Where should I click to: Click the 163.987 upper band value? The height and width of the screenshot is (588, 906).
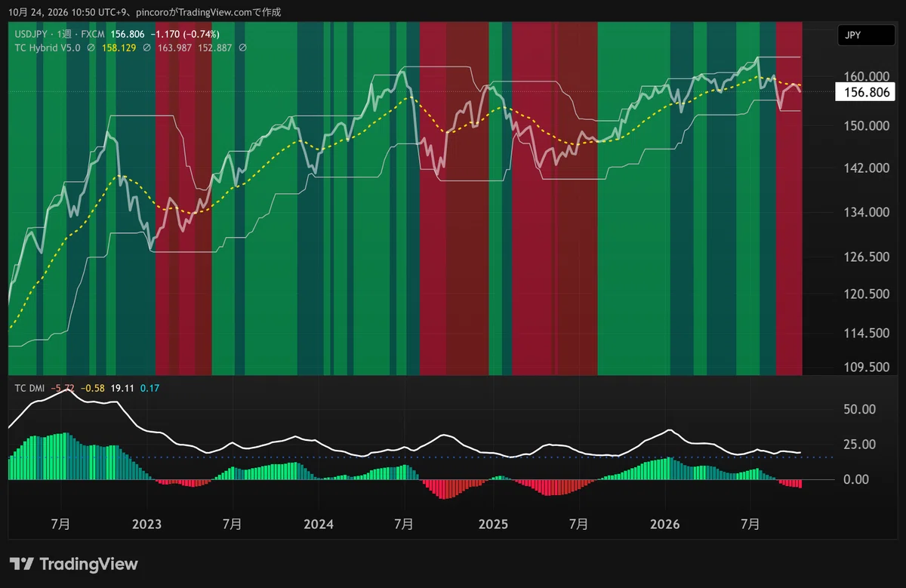coord(174,48)
